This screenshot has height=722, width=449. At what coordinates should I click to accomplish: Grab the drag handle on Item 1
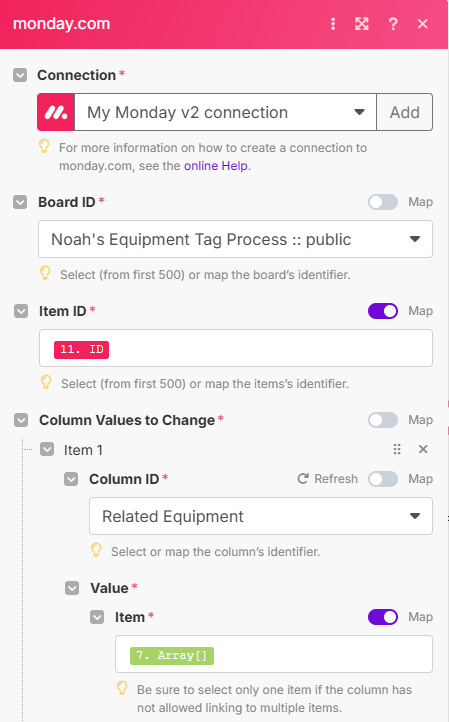pos(397,449)
